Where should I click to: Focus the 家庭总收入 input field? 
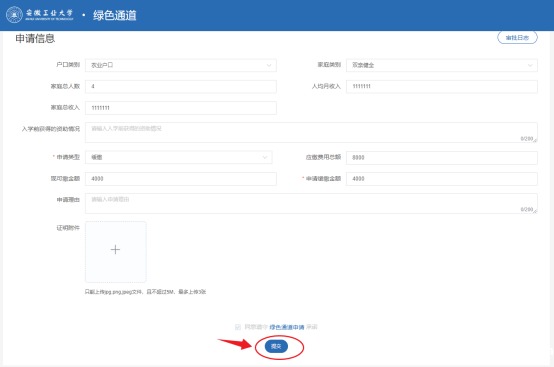pos(181,108)
